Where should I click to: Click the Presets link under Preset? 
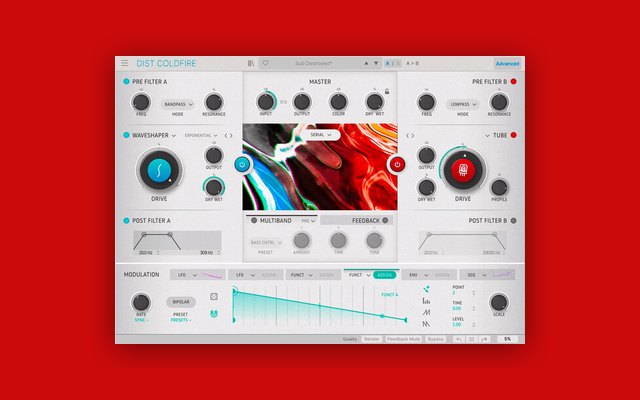[181, 320]
